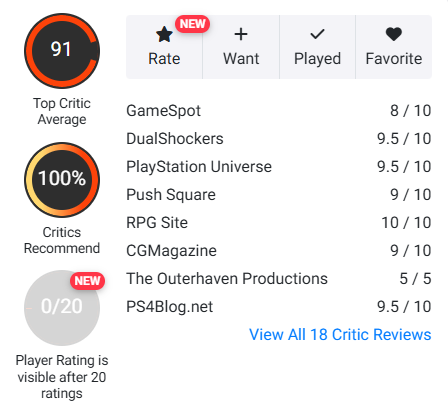Click the NEW badge on Player Rating
The image size is (448, 410).
pyautogui.click(x=87, y=281)
